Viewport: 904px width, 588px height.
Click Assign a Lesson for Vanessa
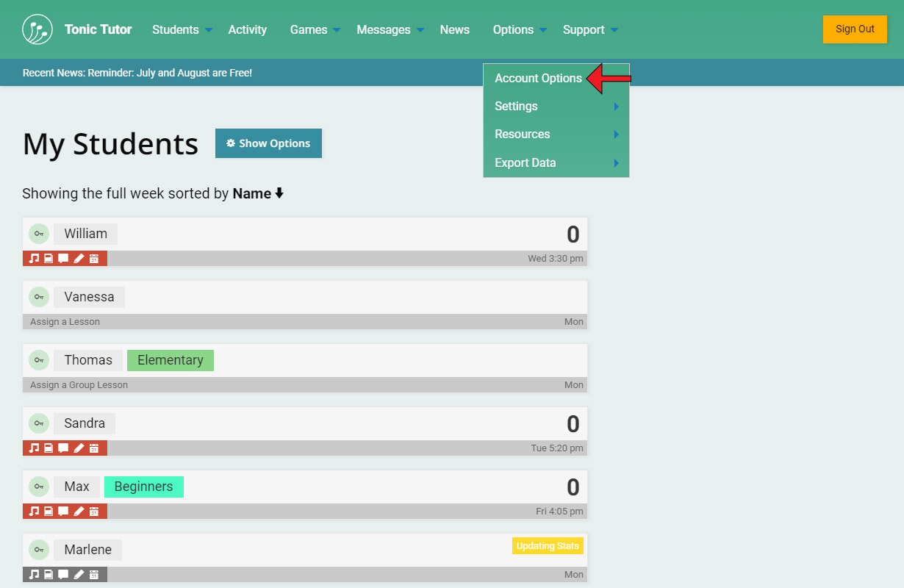pos(65,322)
